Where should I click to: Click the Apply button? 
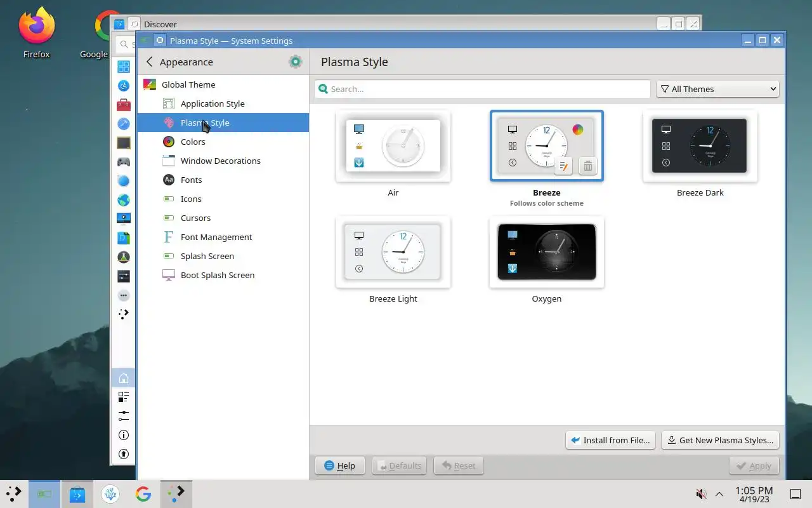[x=754, y=465]
